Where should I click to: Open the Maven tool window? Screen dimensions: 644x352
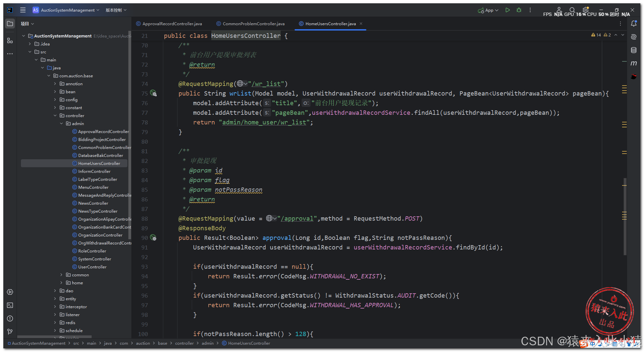(x=634, y=63)
